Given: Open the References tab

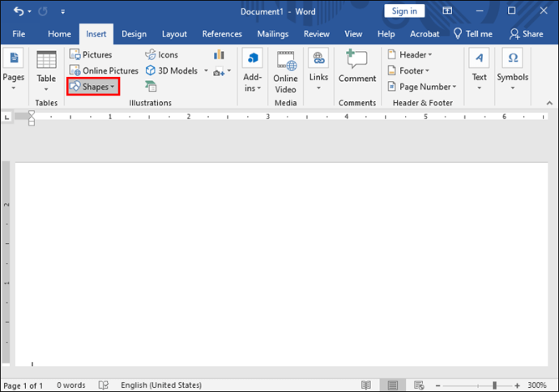Looking at the screenshot, I should (222, 34).
